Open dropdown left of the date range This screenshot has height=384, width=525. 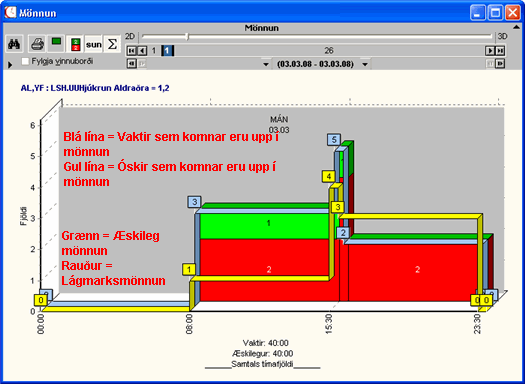(x=266, y=64)
